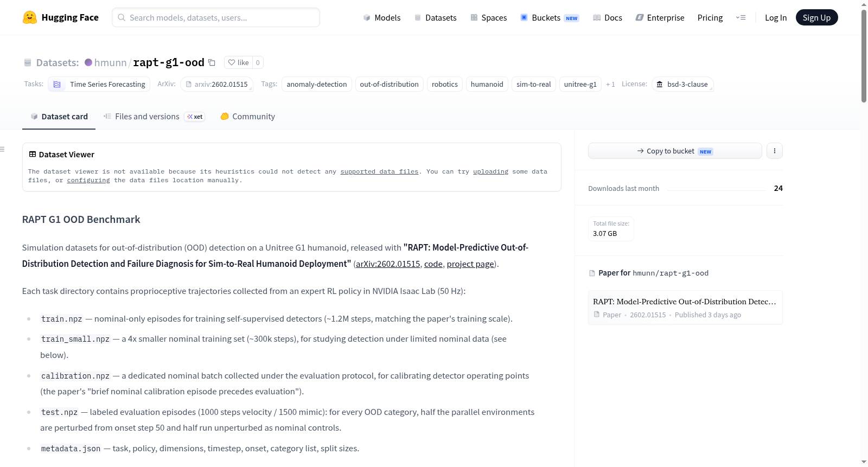Open the RAPT paper card in sidebar
This screenshot has height=467, width=868.
(x=685, y=308)
